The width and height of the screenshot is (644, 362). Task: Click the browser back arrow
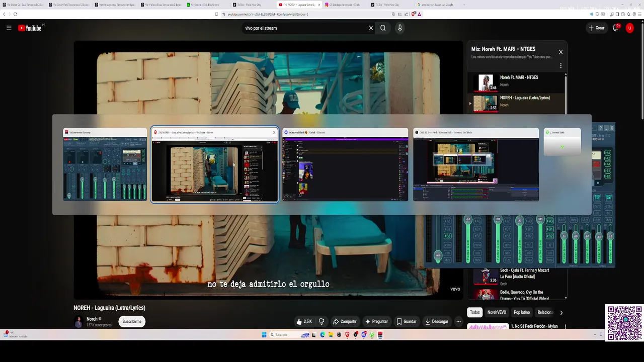pos(4,14)
